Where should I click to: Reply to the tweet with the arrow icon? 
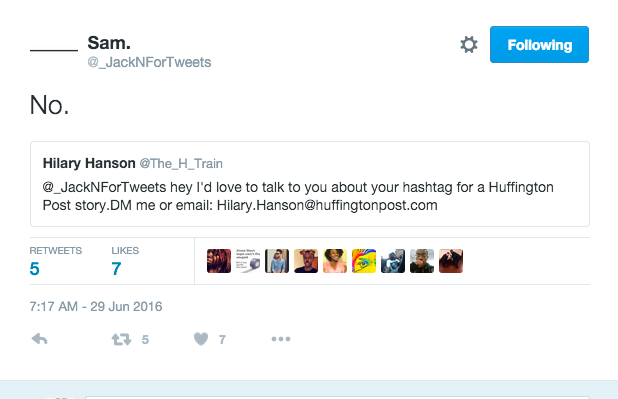tap(40, 339)
